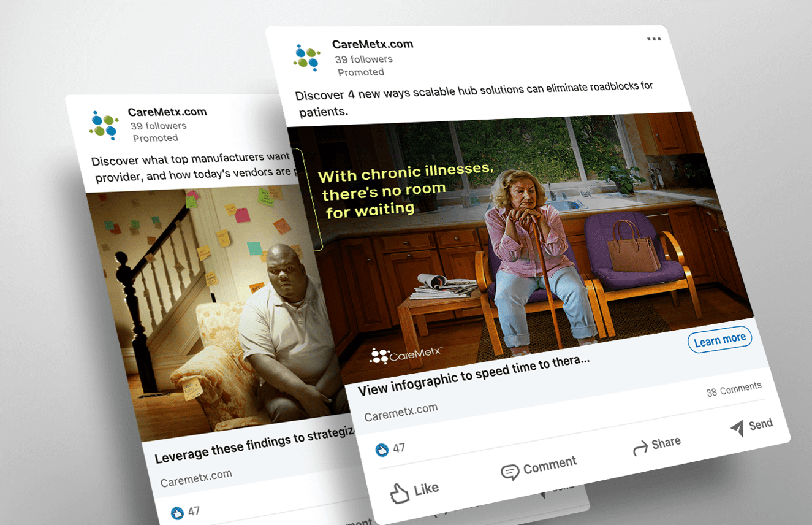812x525 pixels.
Task: Click the 47 reactions count on front card
Action: pos(399,448)
